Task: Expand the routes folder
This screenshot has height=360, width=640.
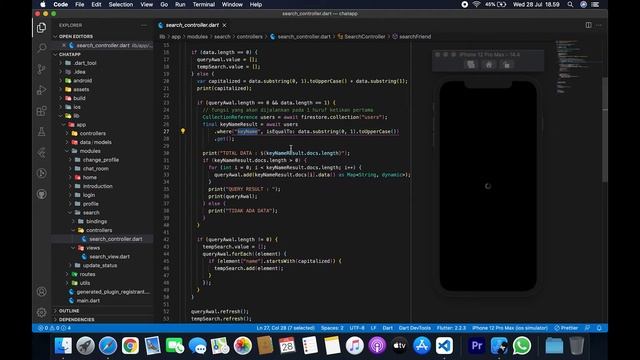Action: (x=102, y=274)
